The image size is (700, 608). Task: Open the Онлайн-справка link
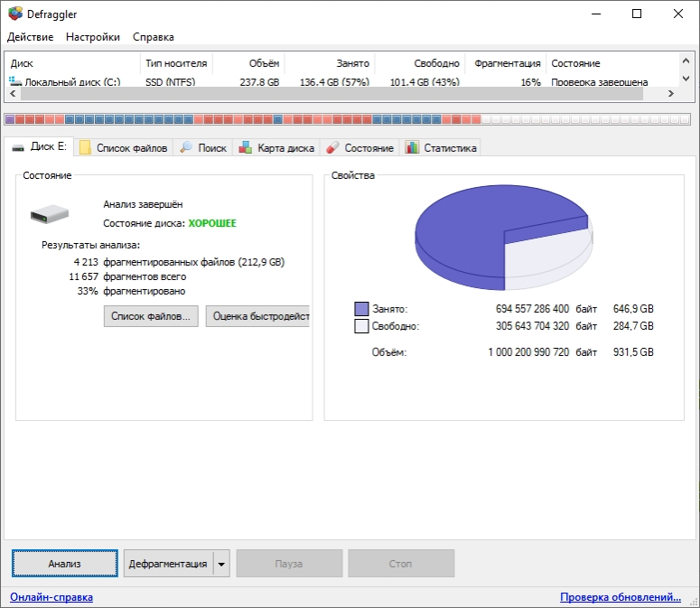pyautogui.click(x=51, y=597)
